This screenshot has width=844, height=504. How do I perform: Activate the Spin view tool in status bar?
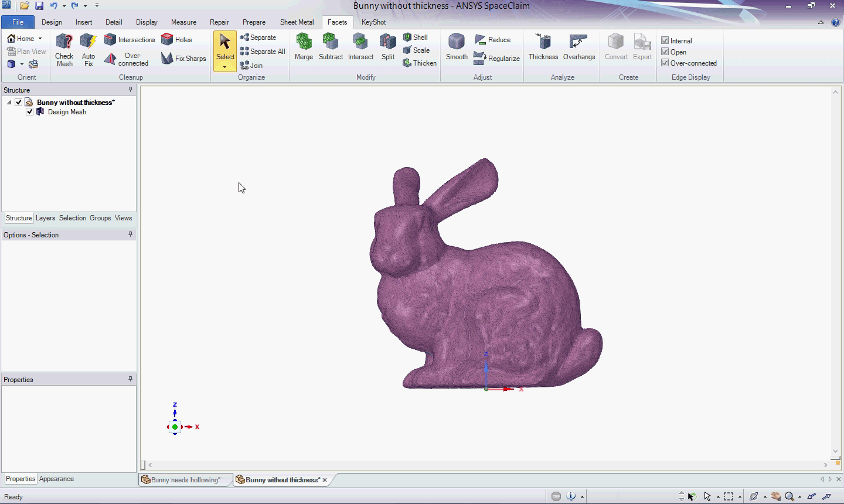[x=754, y=496]
